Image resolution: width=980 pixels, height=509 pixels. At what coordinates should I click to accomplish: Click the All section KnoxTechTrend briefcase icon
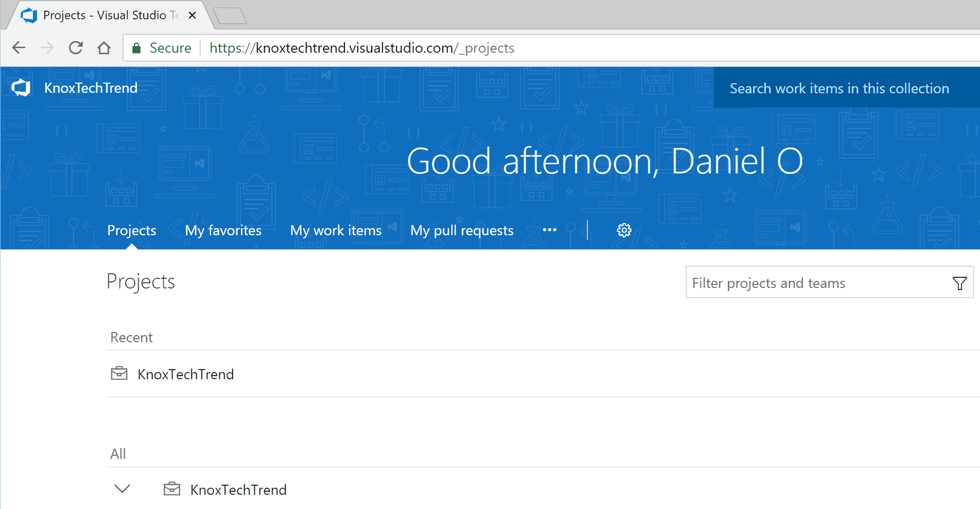[172, 489]
